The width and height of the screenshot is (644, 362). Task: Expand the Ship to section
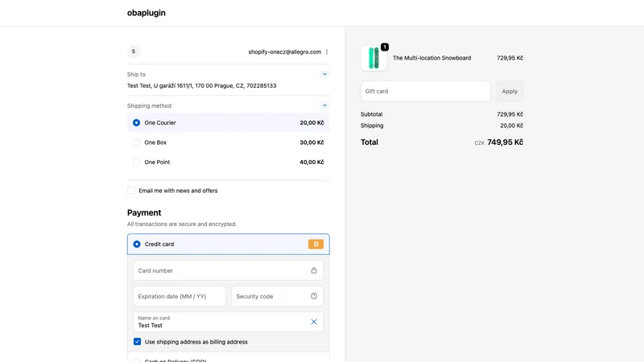(x=324, y=74)
